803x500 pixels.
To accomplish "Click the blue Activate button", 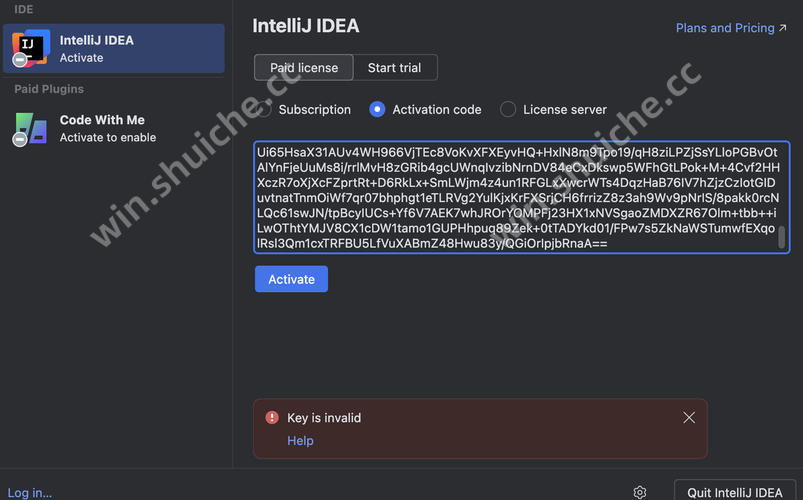I will (291, 279).
